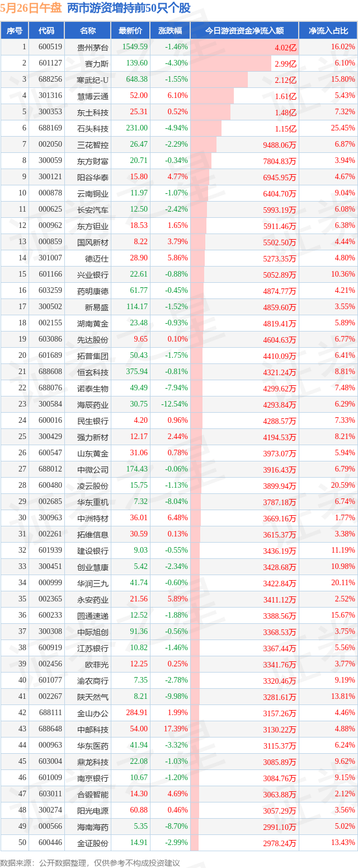
Task: Click stock name 中洲特材
Action: [93, 518]
